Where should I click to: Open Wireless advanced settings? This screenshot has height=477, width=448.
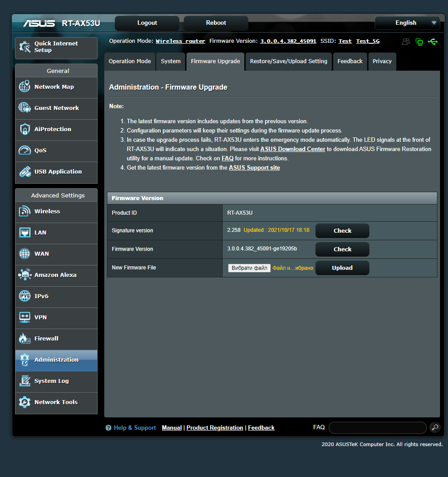click(47, 211)
